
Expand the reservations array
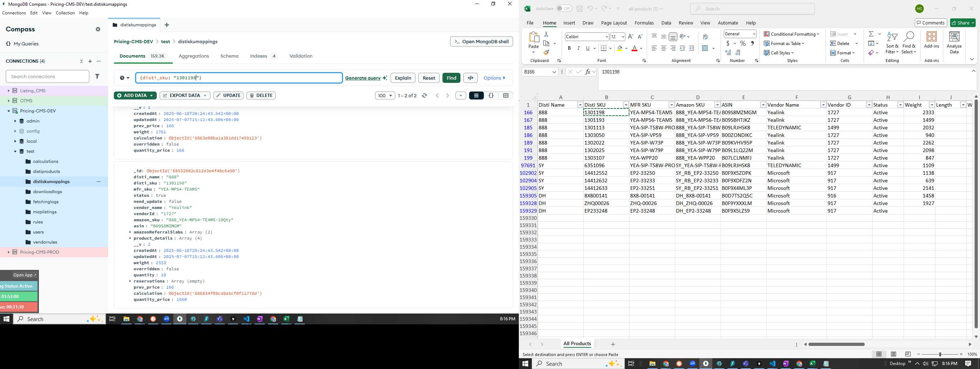point(130,281)
